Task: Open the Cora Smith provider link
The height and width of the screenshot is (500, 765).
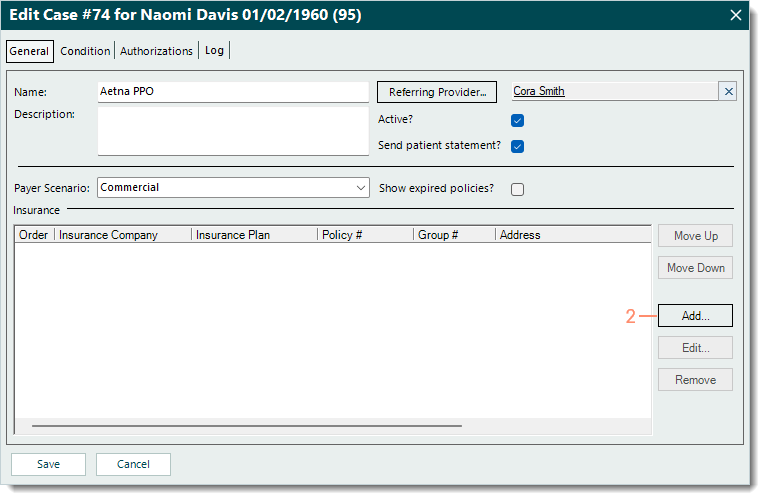Action: click(539, 91)
